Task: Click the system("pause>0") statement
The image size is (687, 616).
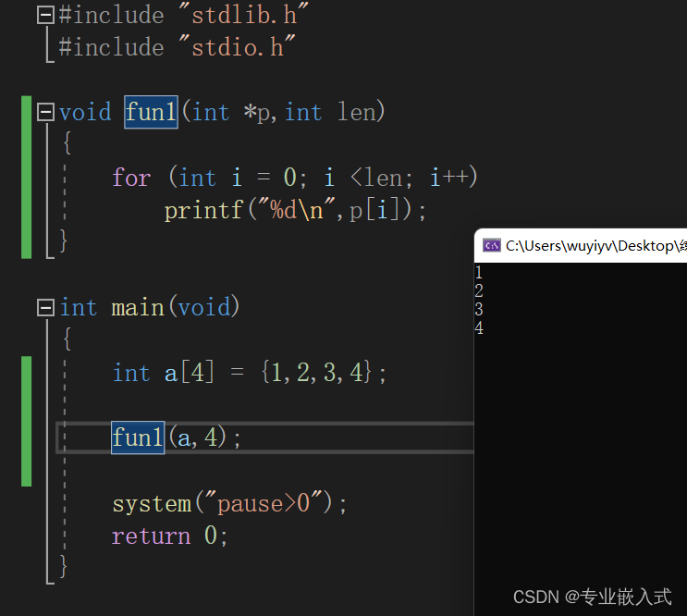Action: click(229, 504)
